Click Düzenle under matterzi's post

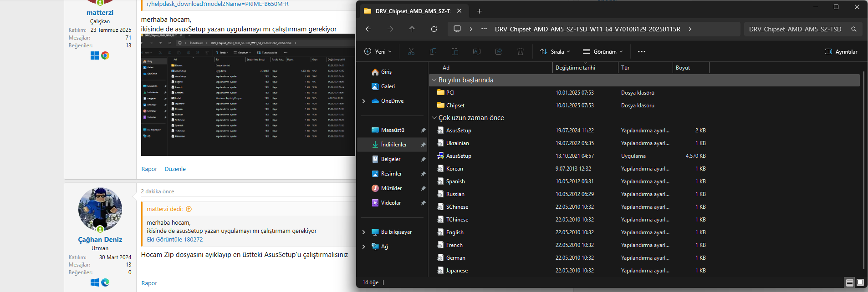[175, 169]
